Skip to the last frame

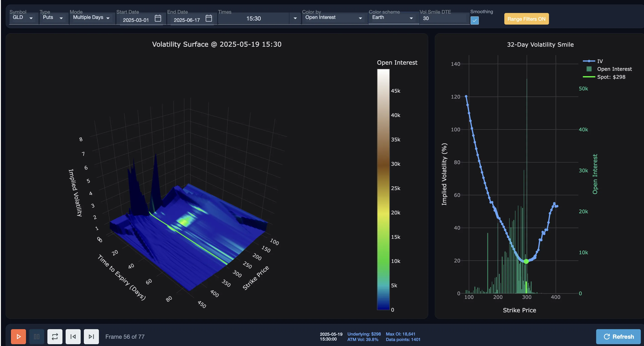[x=91, y=336]
